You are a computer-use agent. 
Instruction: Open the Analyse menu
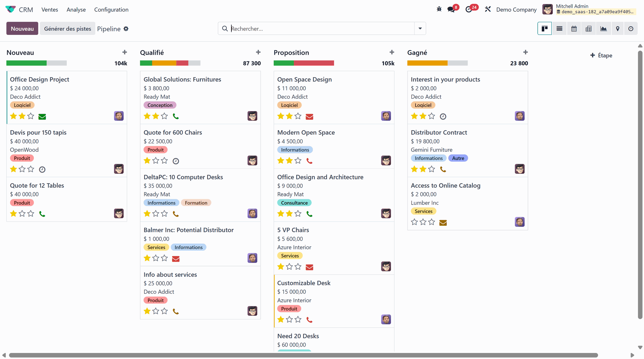[76, 9]
